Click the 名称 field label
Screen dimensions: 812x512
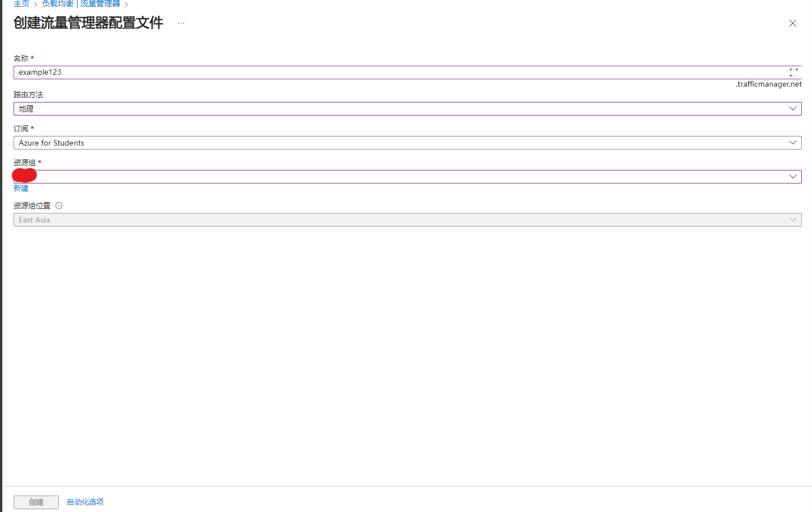tap(21, 58)
